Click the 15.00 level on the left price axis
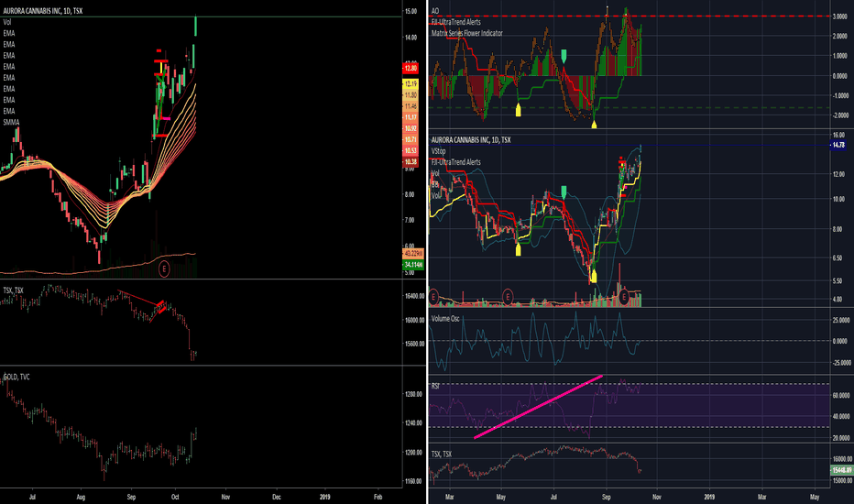This screenshot has height=504, width=854. [x=411, y=11]
